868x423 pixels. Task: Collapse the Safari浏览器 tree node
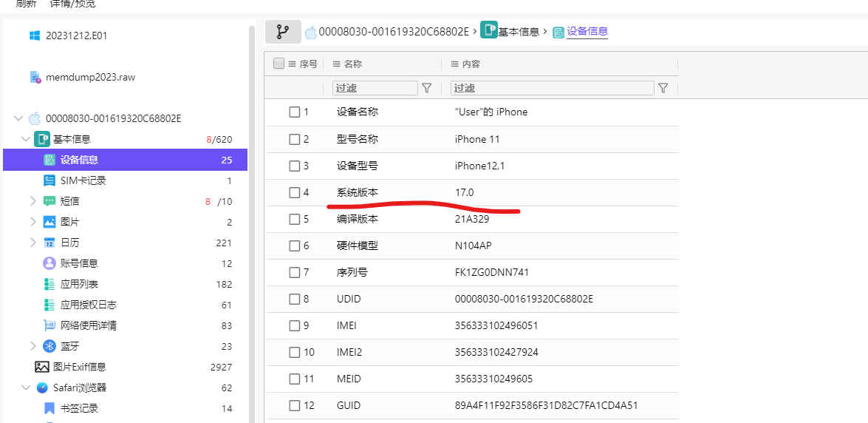(x=25, y=388)
